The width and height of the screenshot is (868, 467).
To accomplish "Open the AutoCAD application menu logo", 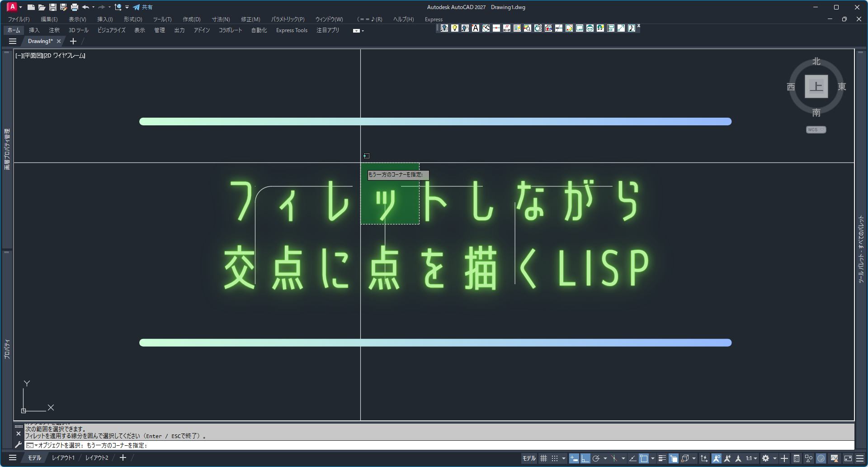I will tap(12, 7).
